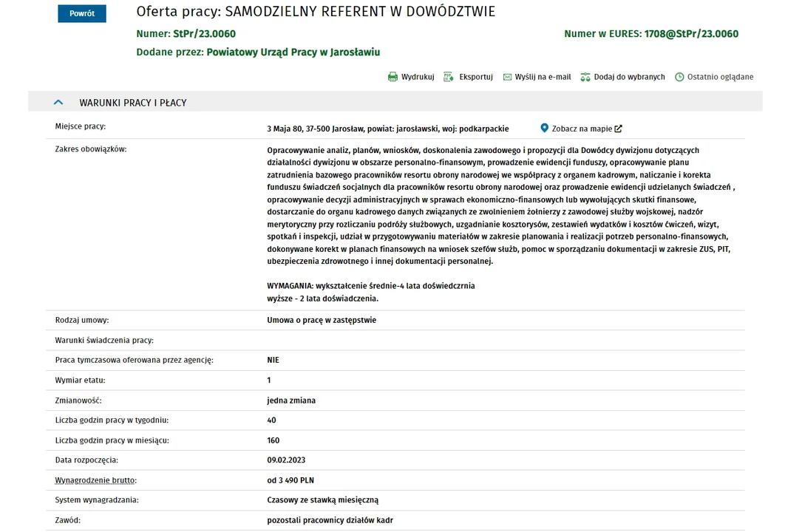Image resolution: width=785 pixels, height=532 pixels.
Task: Click the job title SAMODZIELNY REFERENT W DOWÓDZTWIE
Action: 361,12
